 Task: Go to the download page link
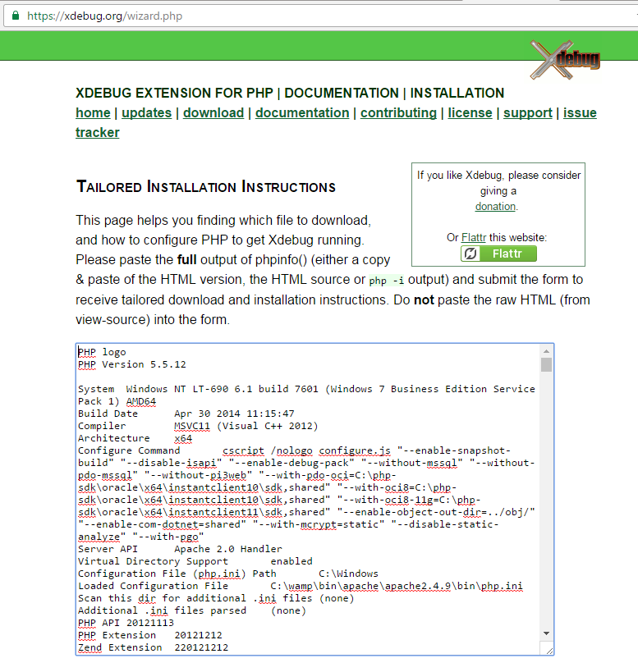[213, 112]
